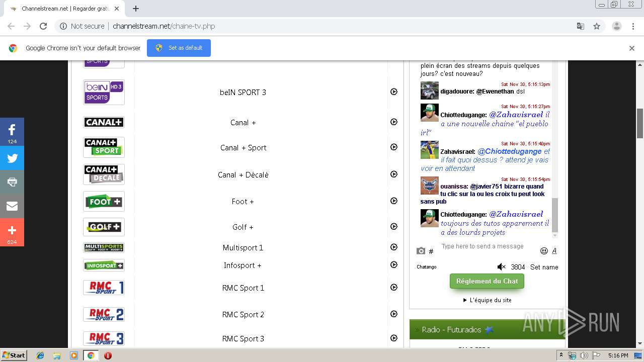Click the Règlement du Chat button
This screenshot has width=644, height=362.
pyautogui.click(x=487, y=281)
